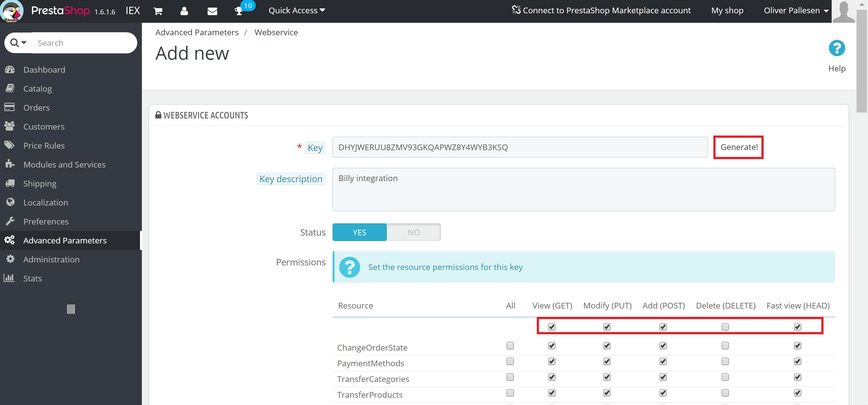Click the Orders credit card icon

[x=9, y=107]
